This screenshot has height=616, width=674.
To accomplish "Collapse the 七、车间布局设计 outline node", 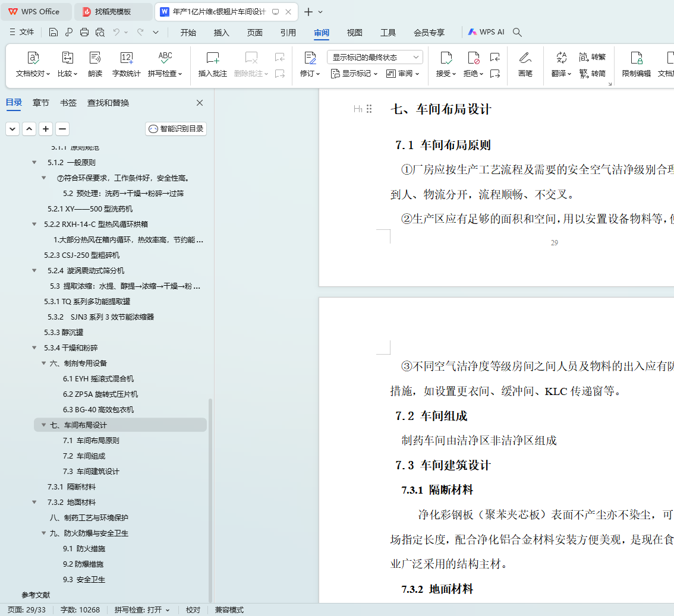I will pyautogui.click(x=43, y=425).
